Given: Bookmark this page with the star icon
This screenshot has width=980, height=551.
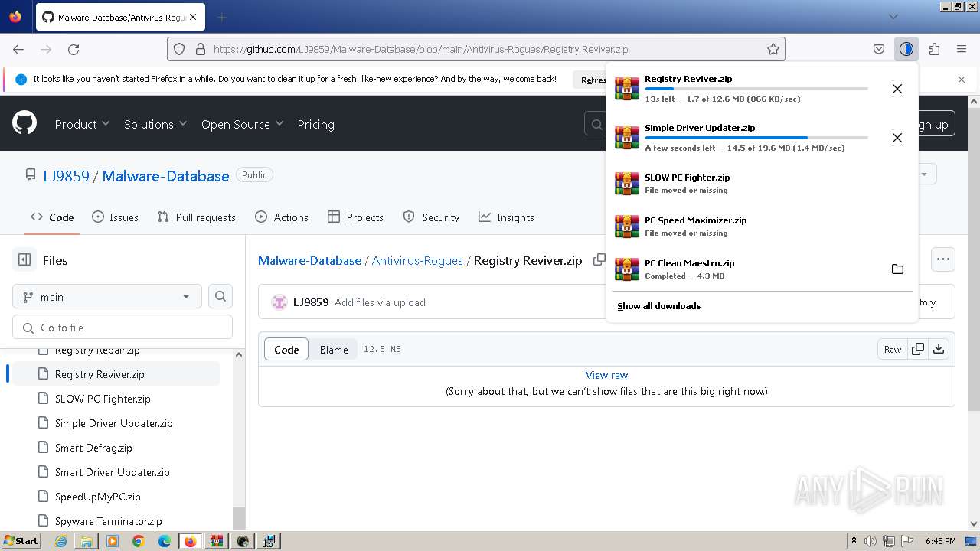Looking at the screenshot, I should click(x=773, y=49).
